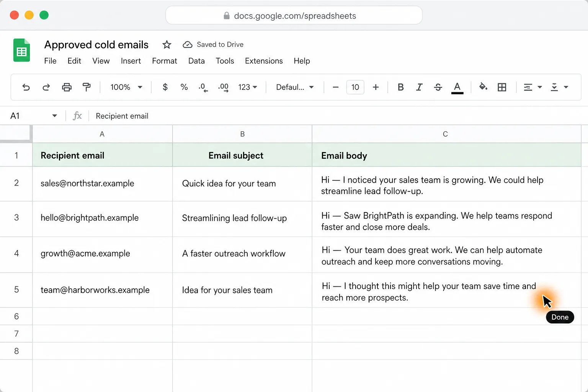The width and height of the screenshot is (588, 392).
Task: Open the Insert menu
Action: click(x=131, y=61)
